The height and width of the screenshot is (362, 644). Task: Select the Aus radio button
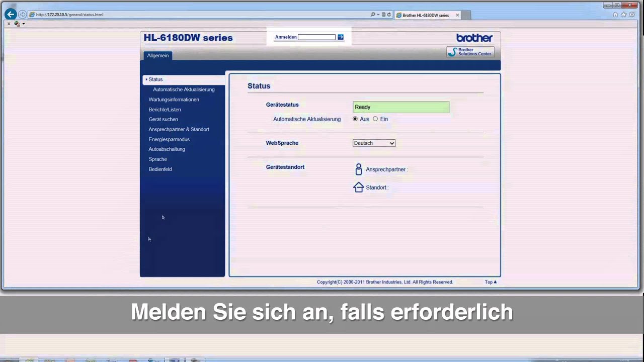click(x=355, y=119)
